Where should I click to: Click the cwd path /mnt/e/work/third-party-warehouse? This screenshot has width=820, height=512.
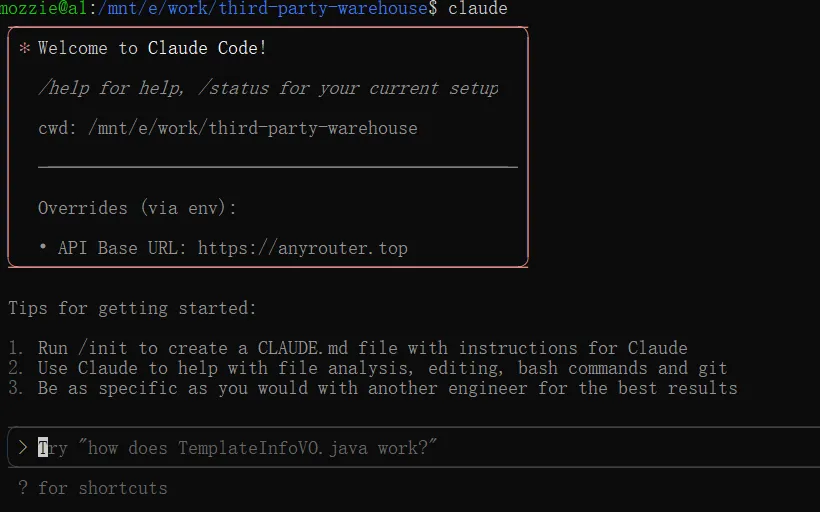[x=253, y=128]
